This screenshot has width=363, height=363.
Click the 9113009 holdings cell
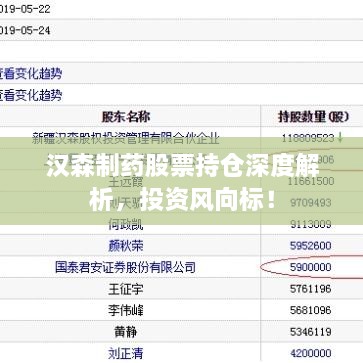(311, 224)
